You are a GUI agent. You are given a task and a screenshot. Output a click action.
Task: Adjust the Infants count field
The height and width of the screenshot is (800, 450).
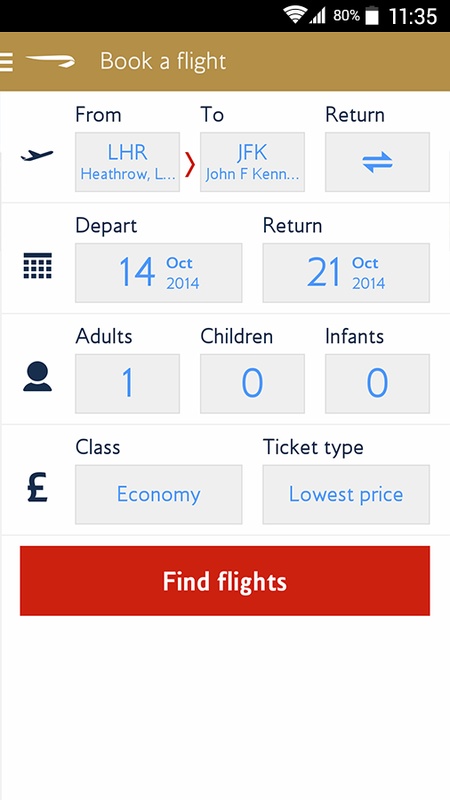[378, 384]
